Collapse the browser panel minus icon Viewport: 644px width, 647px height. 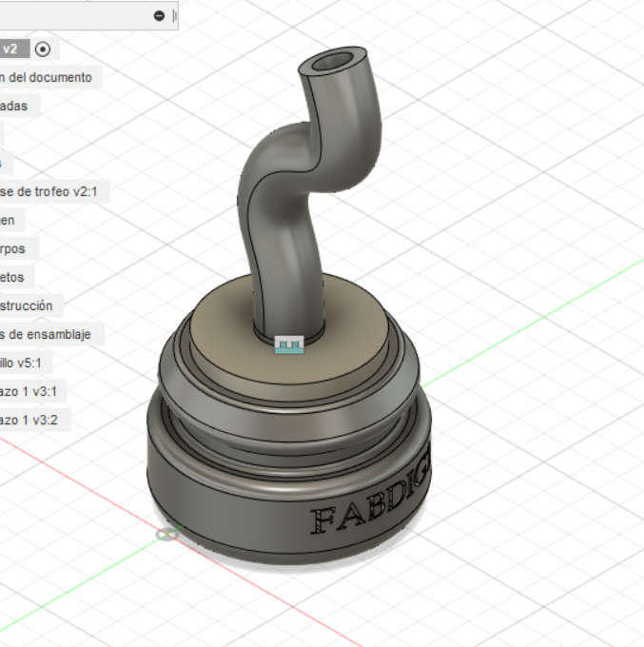pyautogui.click(x=159, y=15)
